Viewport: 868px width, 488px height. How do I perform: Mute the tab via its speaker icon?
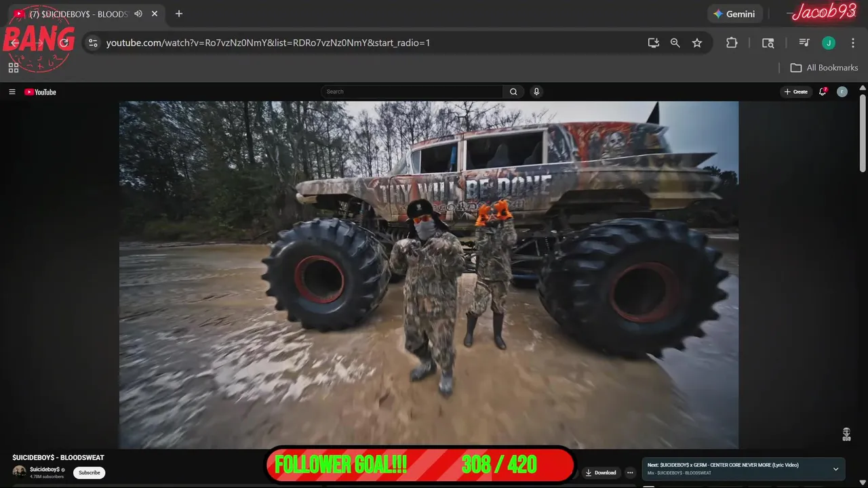click(x=138, y=14)
